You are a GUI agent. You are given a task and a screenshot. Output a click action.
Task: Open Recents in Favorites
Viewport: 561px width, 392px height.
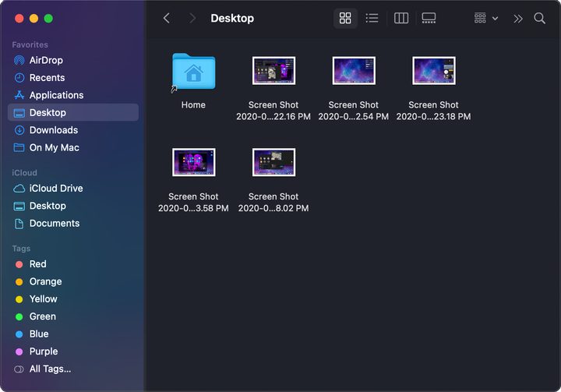[73, 78]
